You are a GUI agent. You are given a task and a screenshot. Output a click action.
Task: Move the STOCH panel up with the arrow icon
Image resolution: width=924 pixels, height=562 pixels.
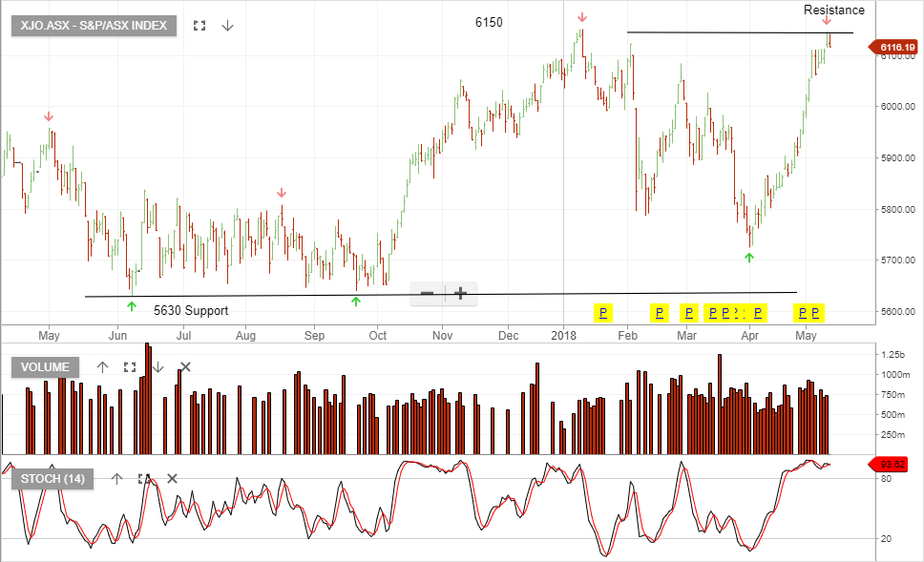point(116,478)
